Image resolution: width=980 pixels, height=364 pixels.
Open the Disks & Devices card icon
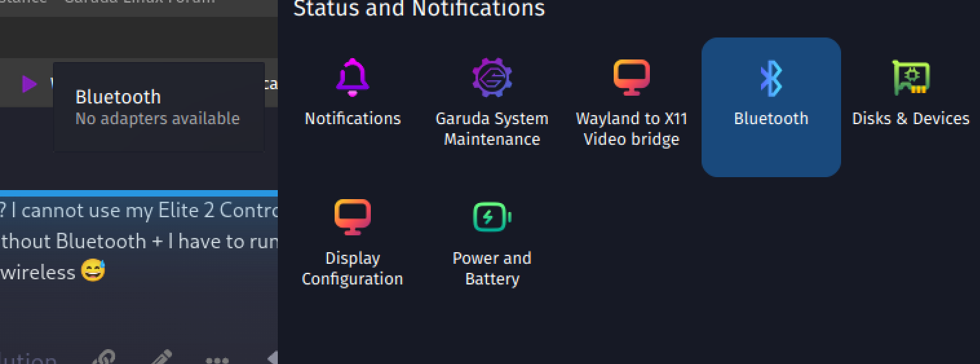910,77
